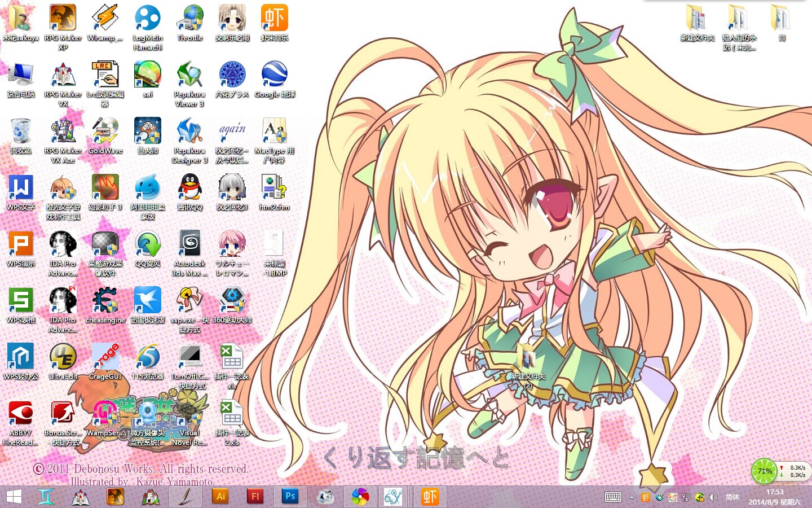Click the 71% green memory ball widget
This screenshot has width=812, height=508.
point(765,471)
